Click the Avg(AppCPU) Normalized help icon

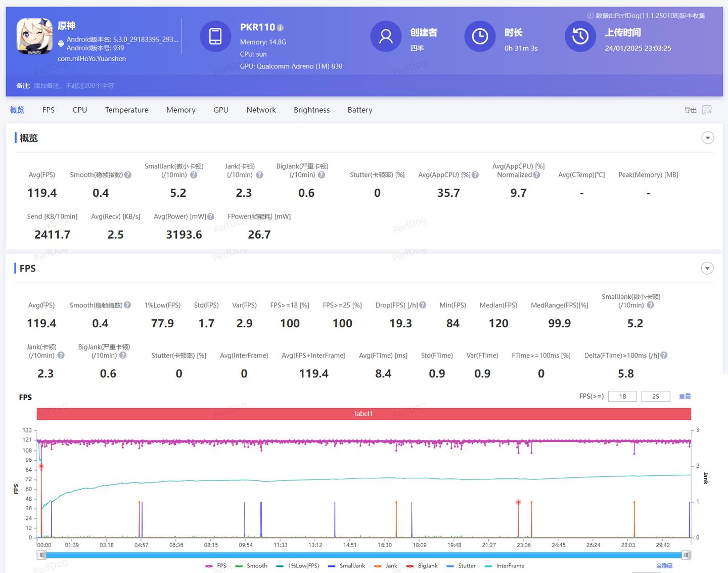[536, 175]
